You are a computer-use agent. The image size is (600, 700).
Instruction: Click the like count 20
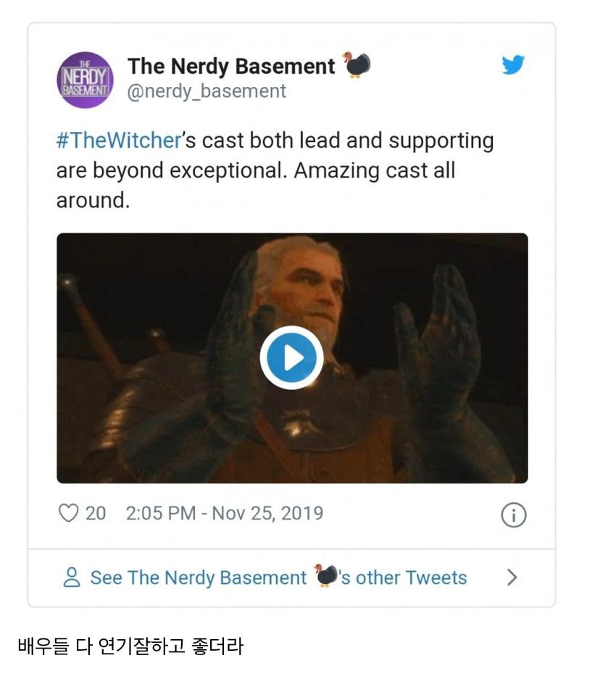96,514
